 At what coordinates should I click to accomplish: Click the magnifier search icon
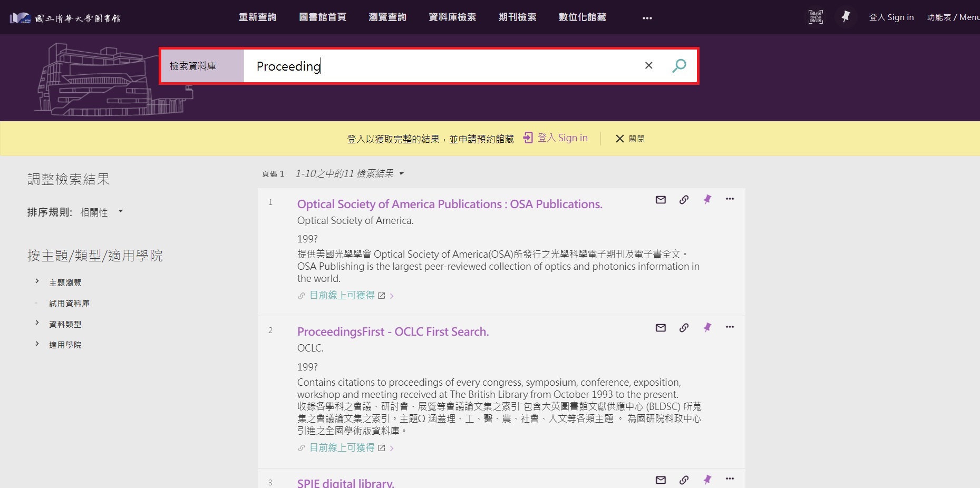[x=679, y=65]
